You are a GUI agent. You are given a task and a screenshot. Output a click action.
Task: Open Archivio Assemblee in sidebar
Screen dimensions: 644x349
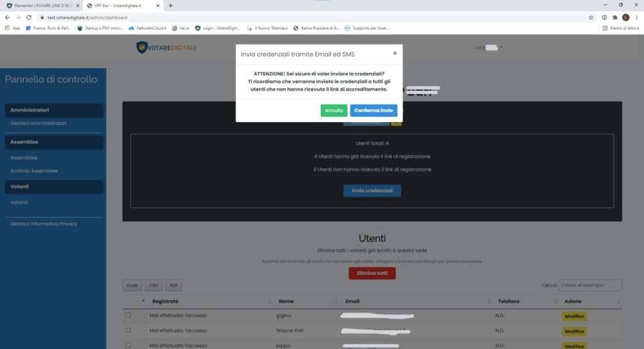pos(34,170)
